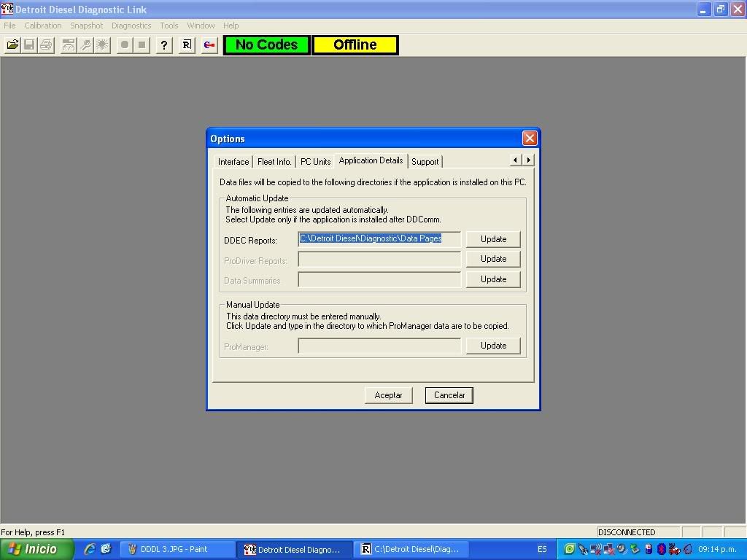Click Update next to Data Summaries
This screenshot has width=747, height=560.
493,279
